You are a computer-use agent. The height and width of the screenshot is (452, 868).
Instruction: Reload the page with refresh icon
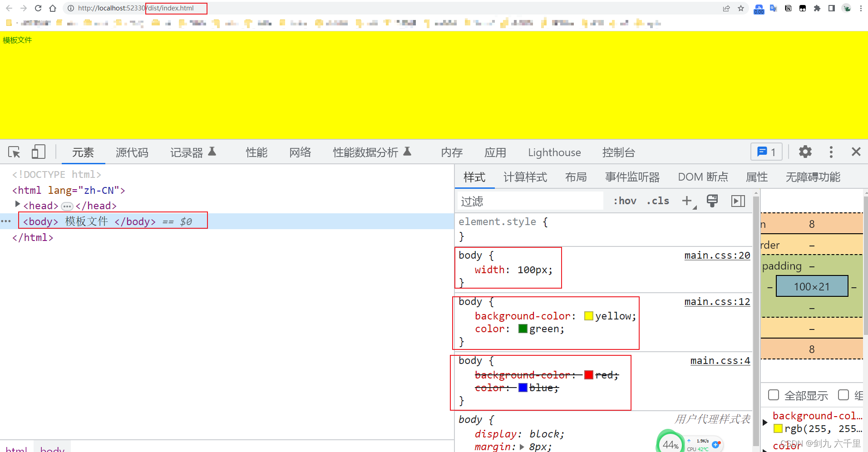(x=38, y=8)
